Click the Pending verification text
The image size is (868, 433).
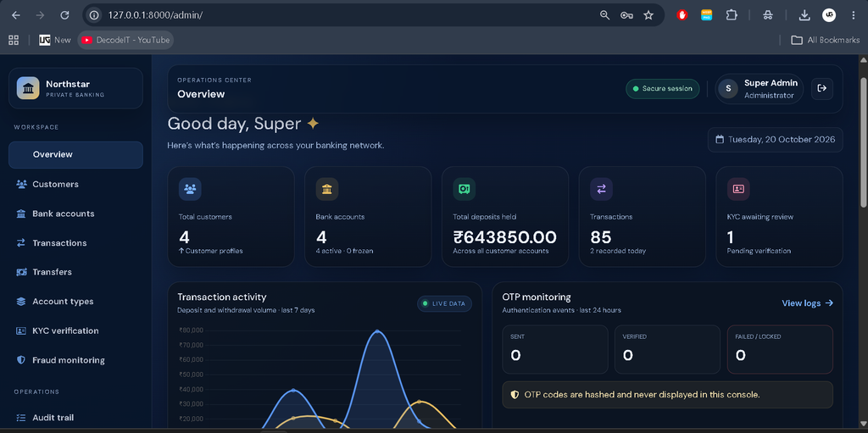tap(759, 251)
